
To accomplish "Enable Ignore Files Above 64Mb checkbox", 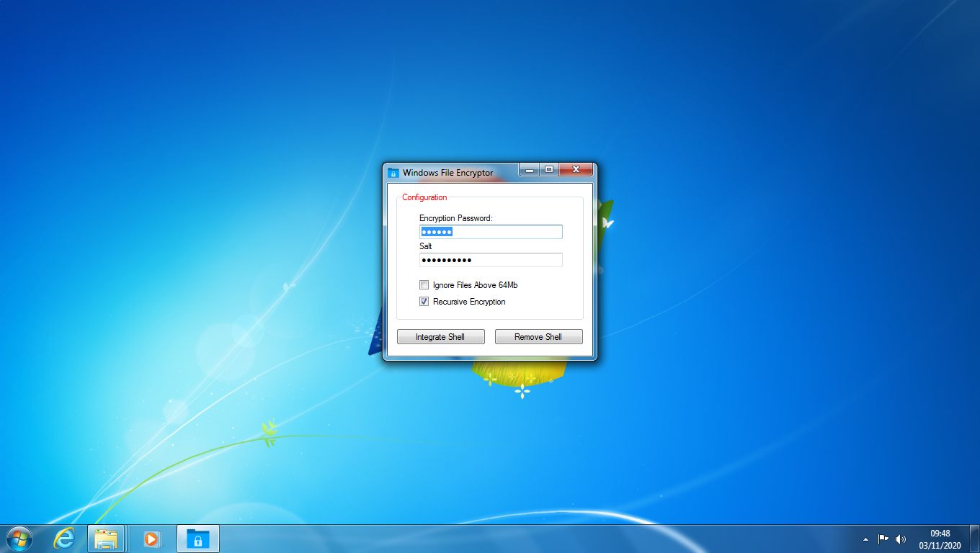I will coord(424,285).
